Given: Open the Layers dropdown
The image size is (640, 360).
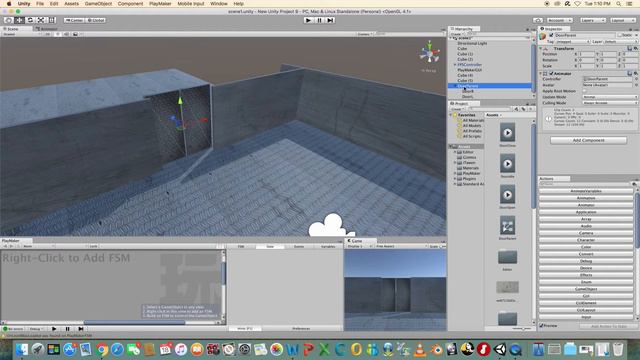Looking at the screenshot, I should (x=592, y=20).
